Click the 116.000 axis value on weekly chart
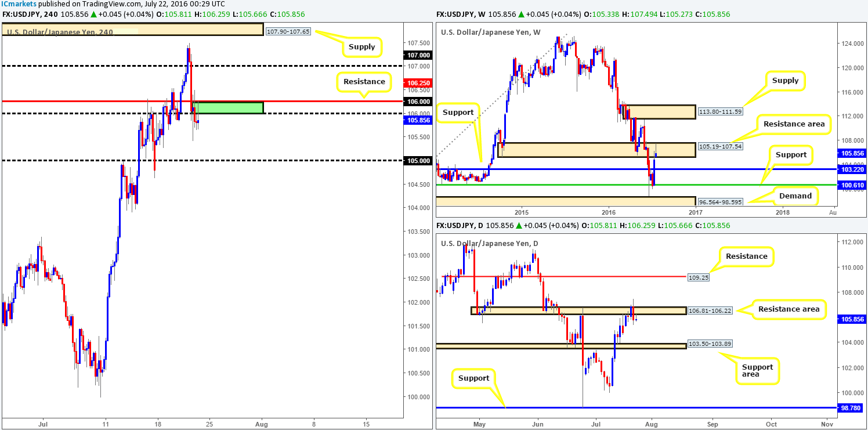The width and height of the screenshot is (868, 430). [x=851, y=92]
